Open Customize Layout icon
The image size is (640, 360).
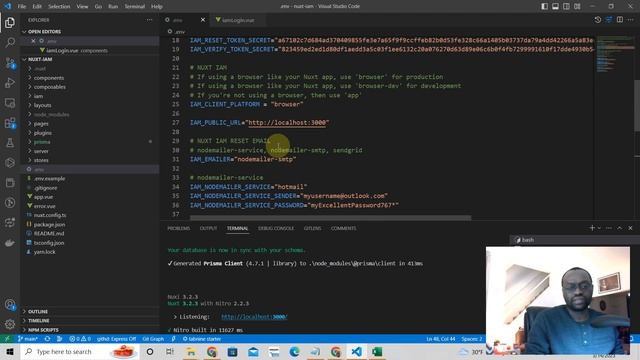577,6
